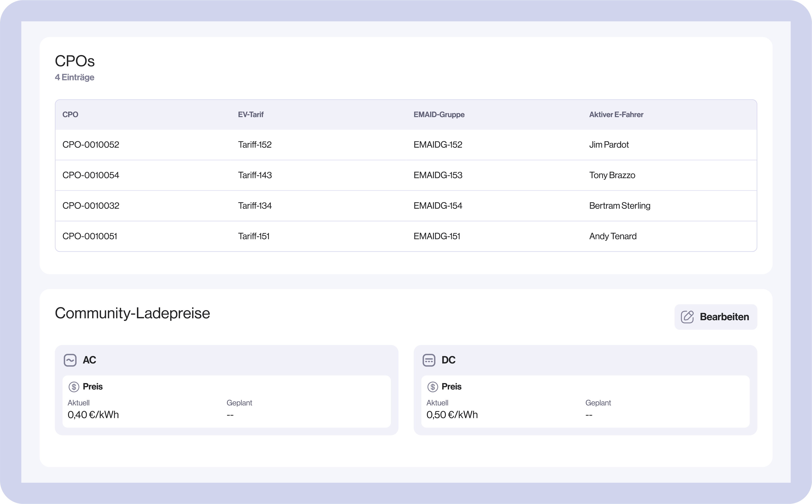Click the pencil edit icon beside Bearbeiten

click(687, 317)
